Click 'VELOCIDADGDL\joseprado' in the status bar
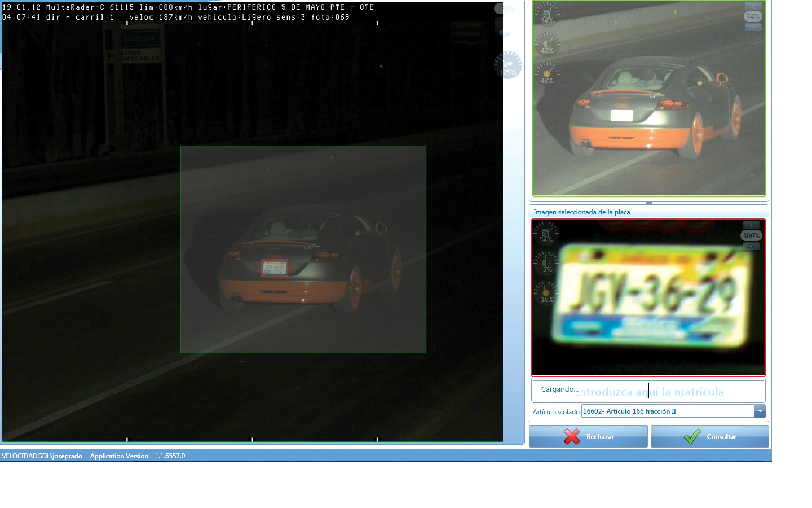This screenshot has height=508, width=812. [42, 456]
